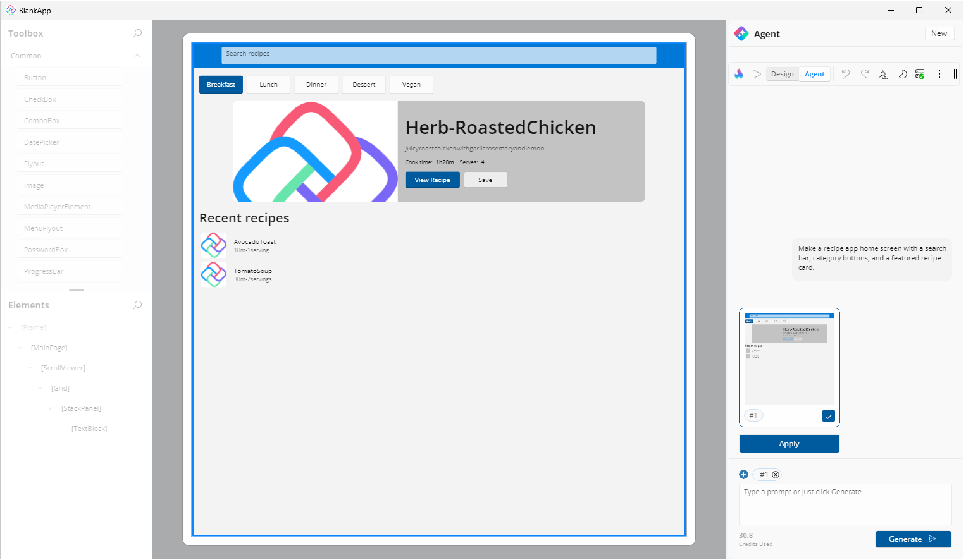The image size is (966, 560).
Task: Click the Generate button
Action: point(913,539)
